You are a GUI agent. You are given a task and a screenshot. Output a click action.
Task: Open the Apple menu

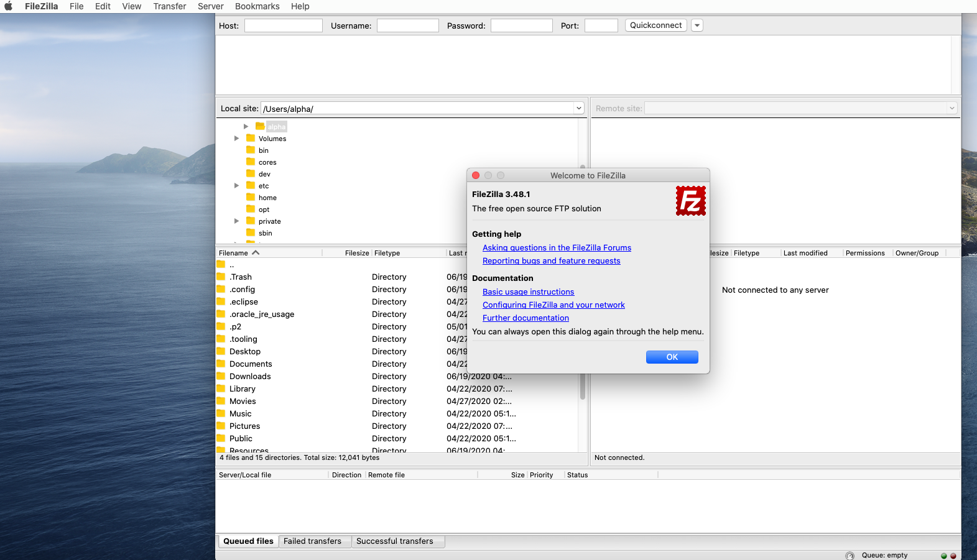point(9,6)
